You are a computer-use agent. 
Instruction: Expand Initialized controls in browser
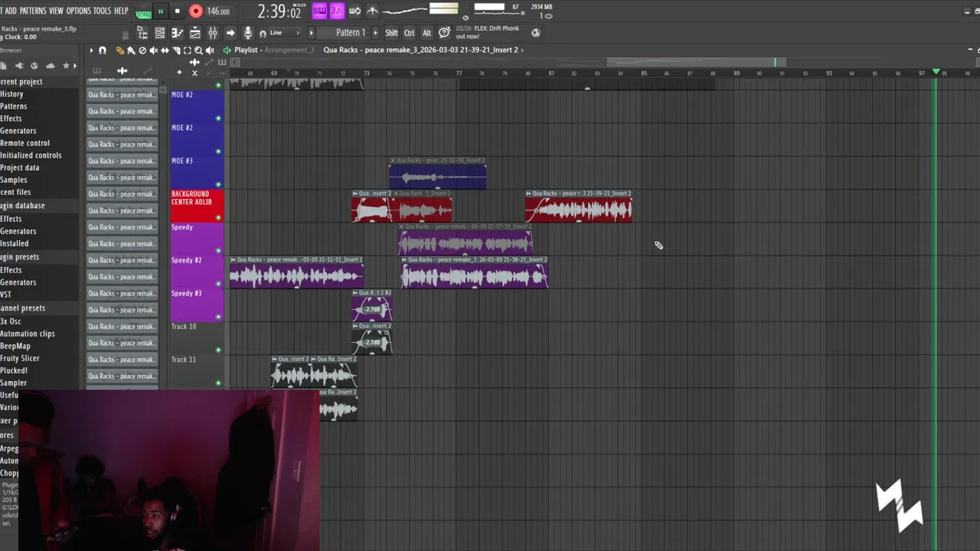click(x=31, y=155)
